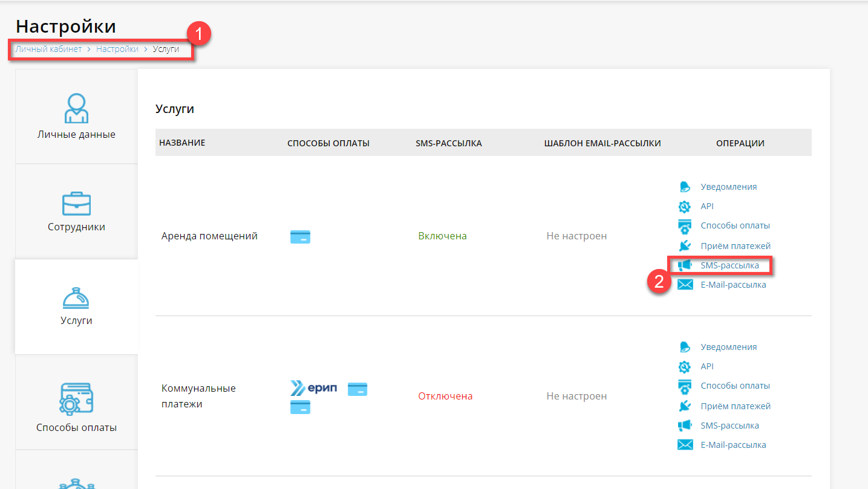
Task: Click the Коммунальные платежи service name
Action: 198,396
